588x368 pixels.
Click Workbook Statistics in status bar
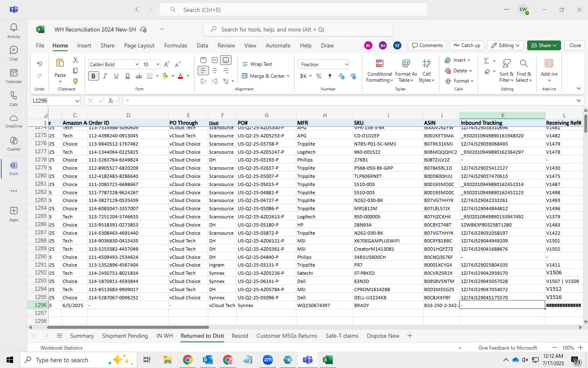(x=61, y=348)
